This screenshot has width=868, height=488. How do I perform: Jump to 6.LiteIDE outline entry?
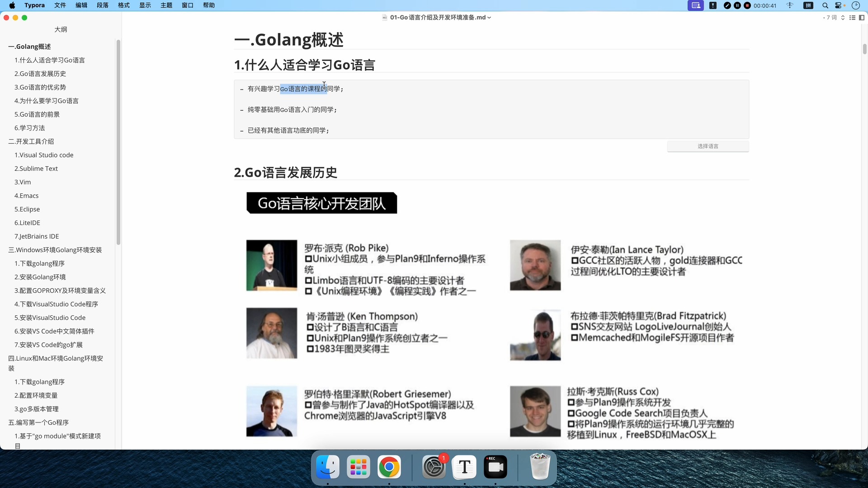pyautogui.click(x=27, y=223)
